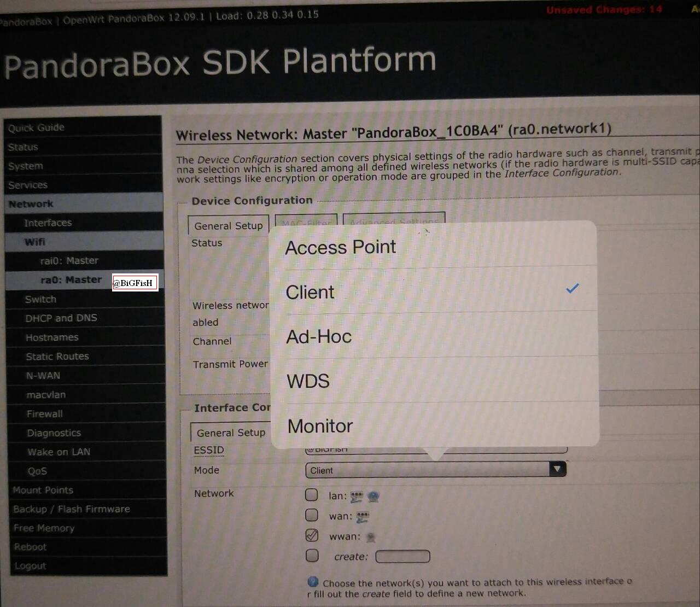Open the Wifi page in sidebar
This screenshot has height=607, width=700.
click(84, 242)
